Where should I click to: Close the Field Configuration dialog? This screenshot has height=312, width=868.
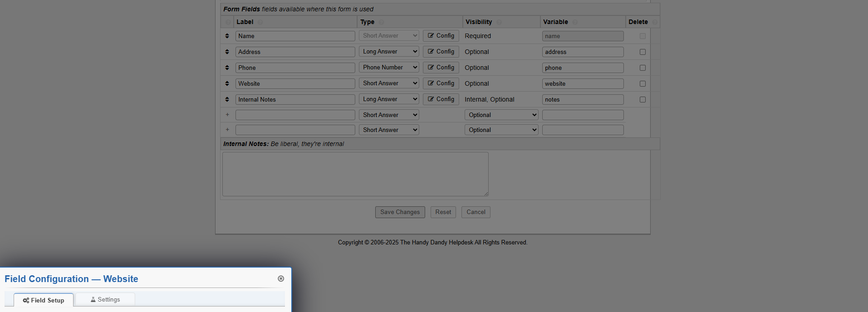pyautogui.click(x=281, y=278)
